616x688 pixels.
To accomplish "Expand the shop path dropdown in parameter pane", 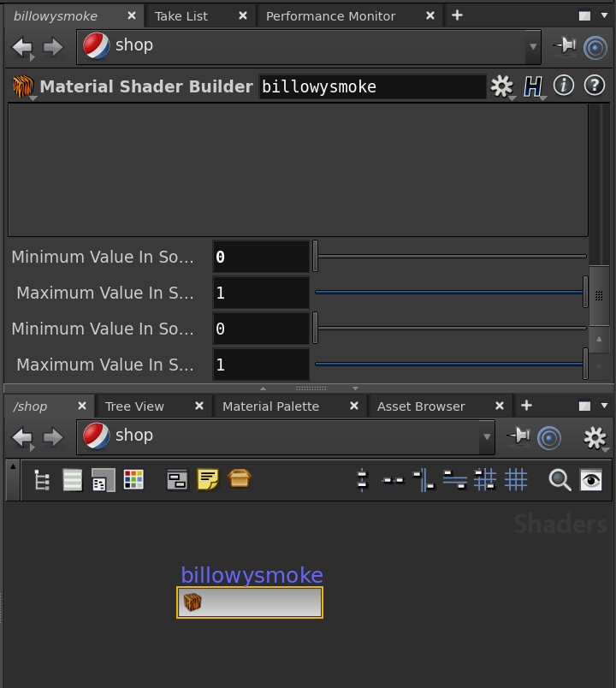I will coord(534,47).
